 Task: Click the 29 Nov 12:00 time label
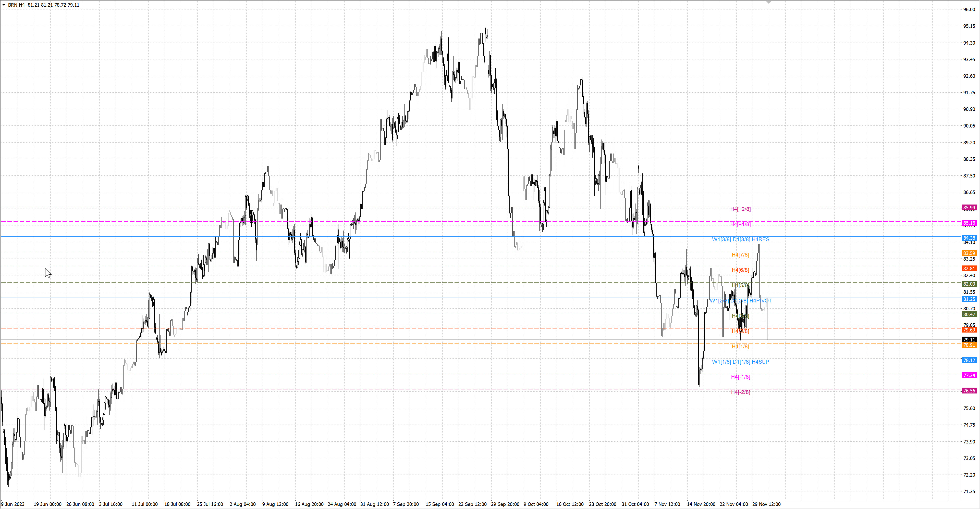pos(766,504)
